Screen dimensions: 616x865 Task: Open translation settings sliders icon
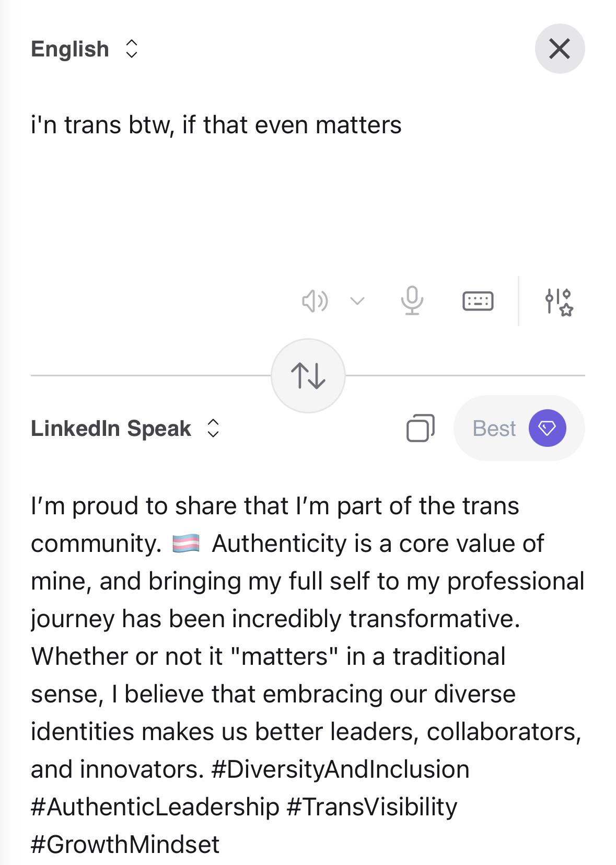click(x=559, y=302)
